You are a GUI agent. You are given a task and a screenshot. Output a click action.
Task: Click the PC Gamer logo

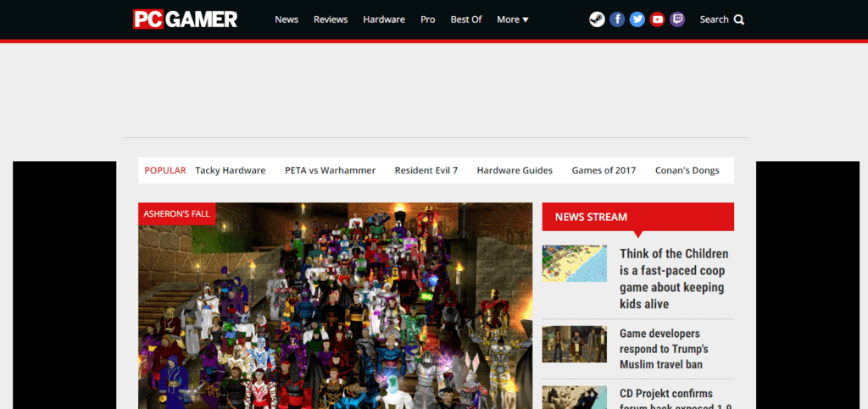pyautogui.click(x=185, y=19)
